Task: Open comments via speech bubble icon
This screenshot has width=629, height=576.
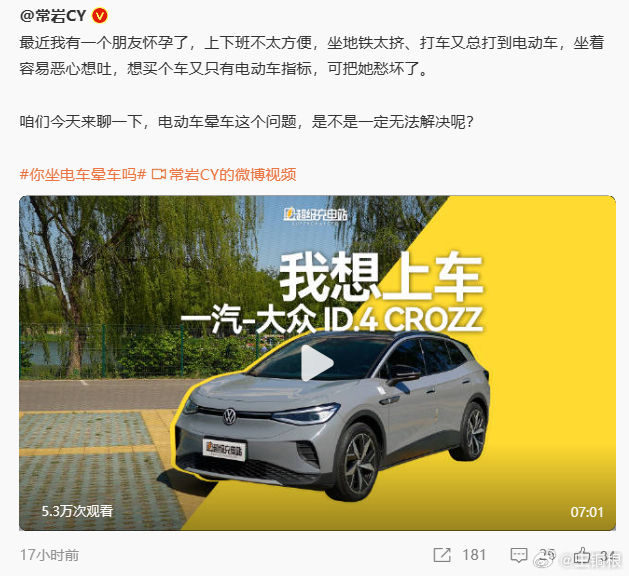Action: coord(518,555)
